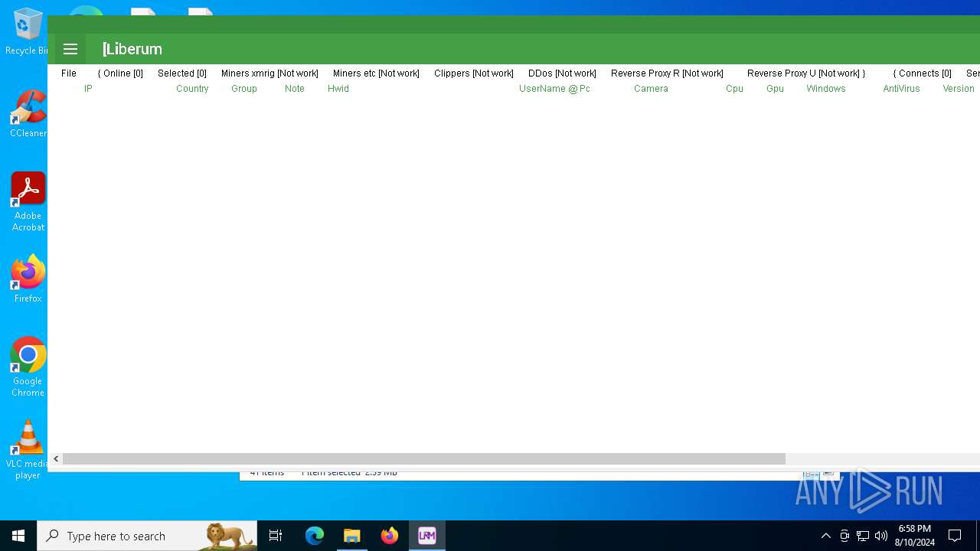Open Miners xmrig [Not work] menu

(x=269, y=73)
